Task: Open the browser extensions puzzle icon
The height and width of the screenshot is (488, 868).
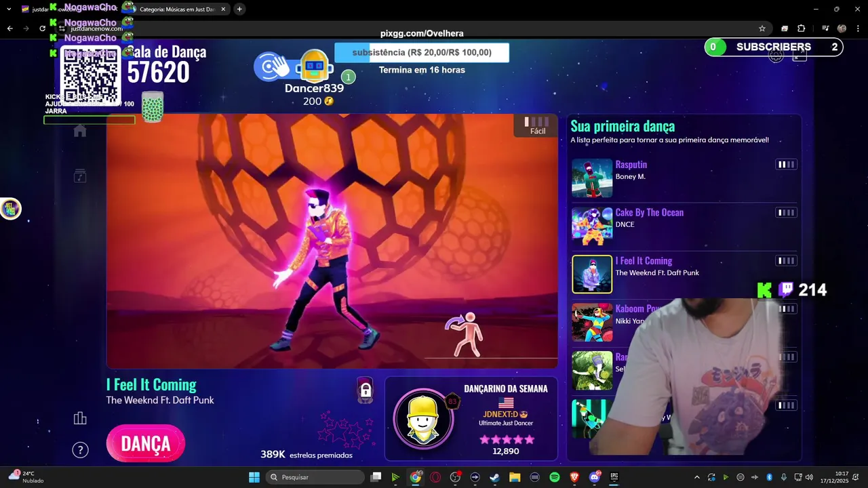Action: tap(801, 28)
